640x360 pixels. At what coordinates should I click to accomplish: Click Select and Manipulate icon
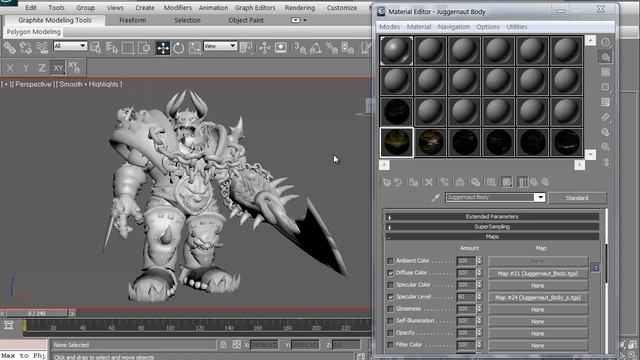(x=264, y=48)
